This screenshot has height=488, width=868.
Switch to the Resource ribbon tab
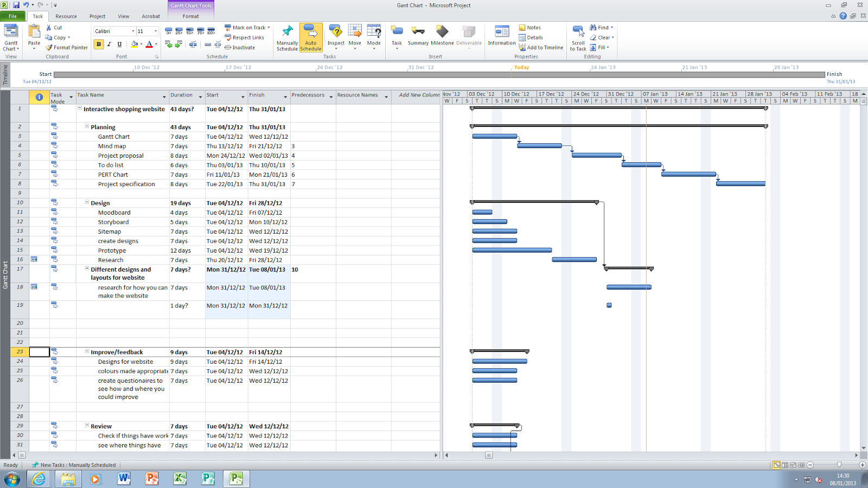(x=66, y=16)
